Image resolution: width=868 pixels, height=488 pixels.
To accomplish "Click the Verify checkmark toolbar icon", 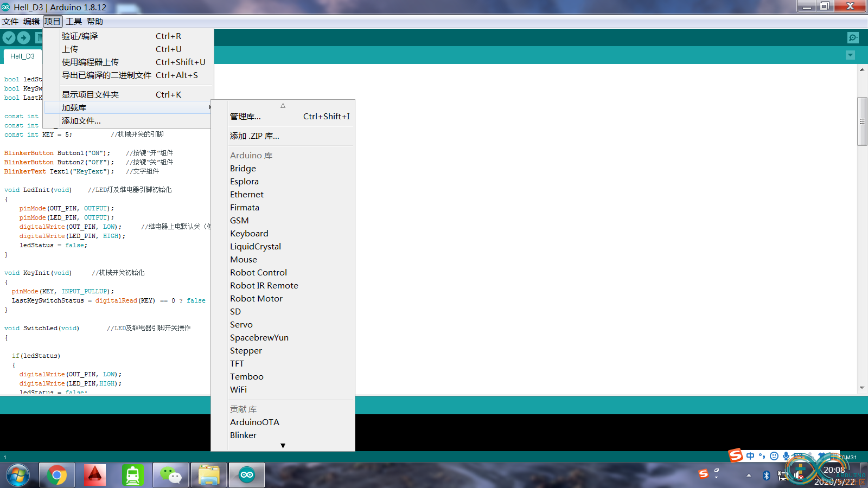I will pyautogui.click(x=9, y=37).
